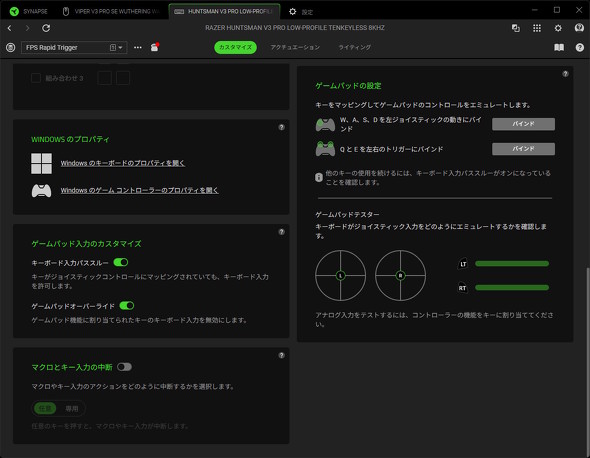Toggle キーボード入力パススルー switch
This screenshot has height=458, width=590.
pos(121,262)
